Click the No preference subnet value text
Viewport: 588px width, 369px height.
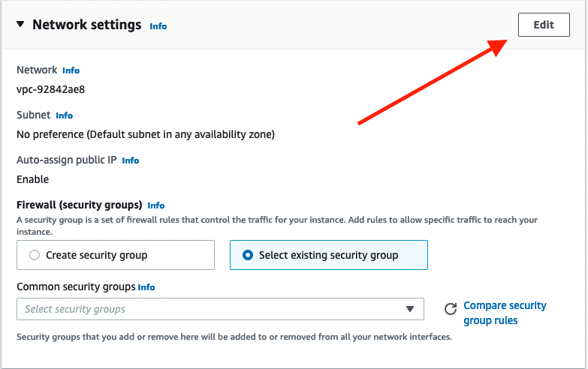coord(145,134)
